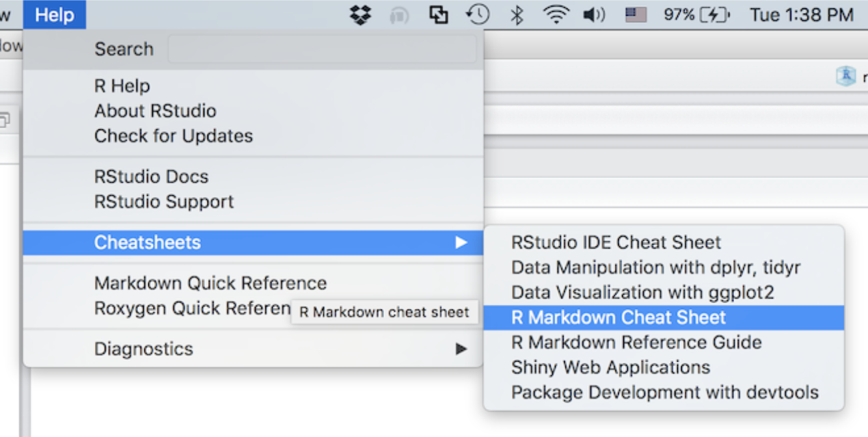This screenshot has width=868, height=437.
Task: Open Markdown Quick Reference
Action: 210,284
